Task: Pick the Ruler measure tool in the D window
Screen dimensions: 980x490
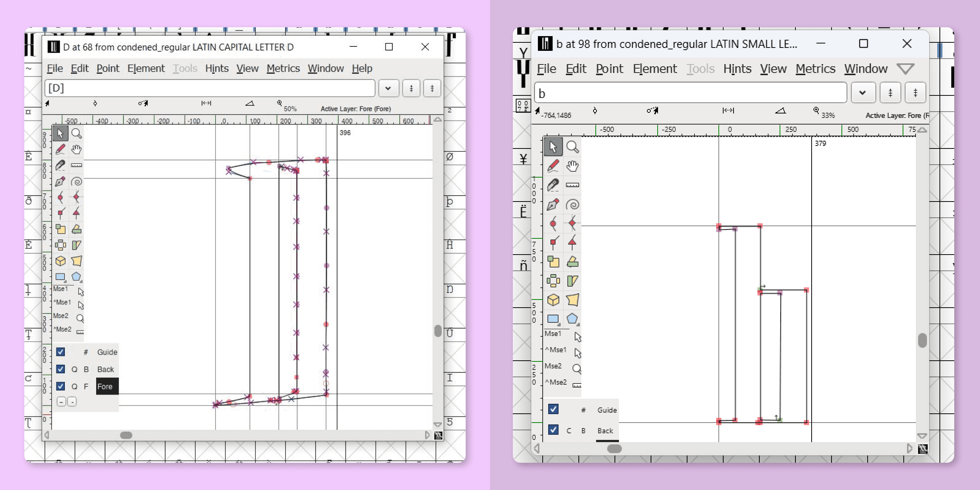Action: (77, 165)
